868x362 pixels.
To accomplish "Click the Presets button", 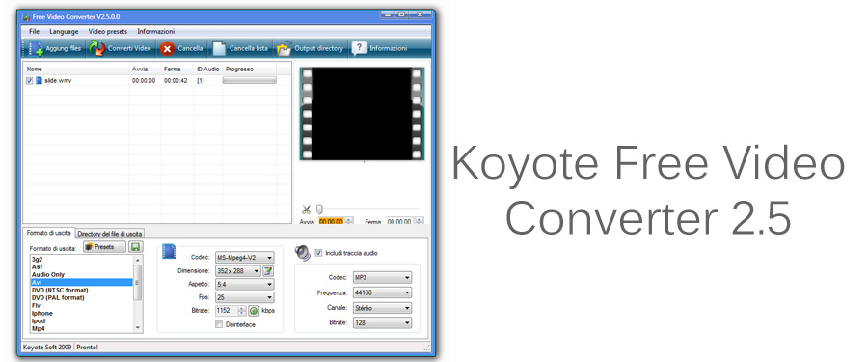I will pyautogui.click(x=104, y=247).
